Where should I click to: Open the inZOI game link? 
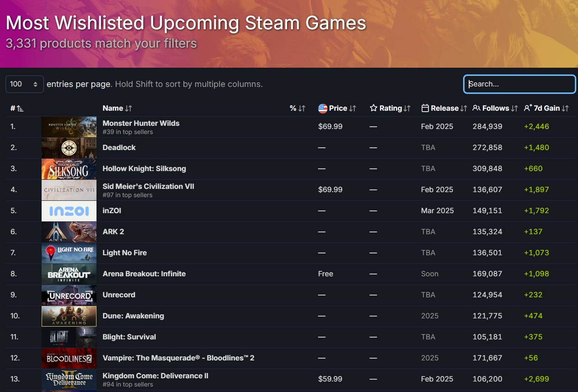(112, 211)
